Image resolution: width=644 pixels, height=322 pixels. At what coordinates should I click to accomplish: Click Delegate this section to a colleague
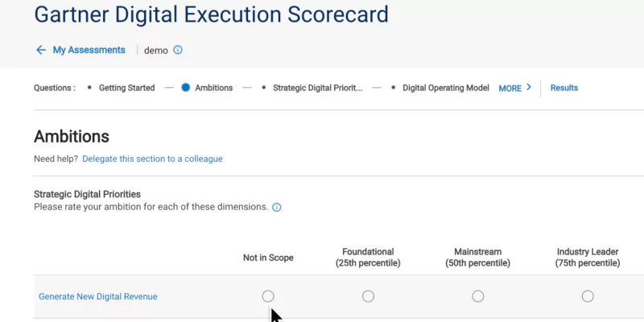point(152,159)
